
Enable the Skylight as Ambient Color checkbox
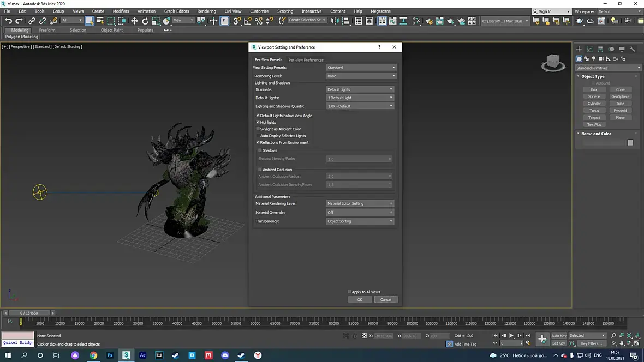pos(258,129)
